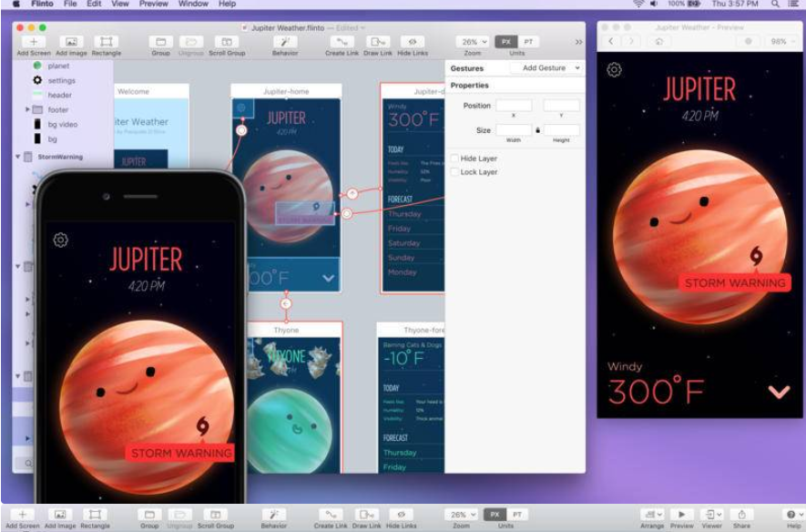
Task: Open the Add Gesture dropdown
Action: click(x=547, y=67)
